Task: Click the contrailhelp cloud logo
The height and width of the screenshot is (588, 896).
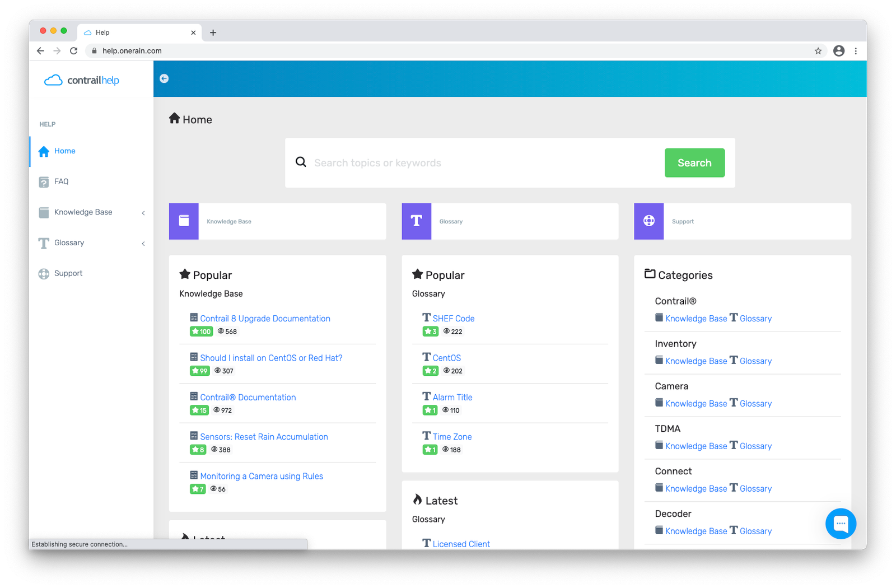Action: click(82, 80)
